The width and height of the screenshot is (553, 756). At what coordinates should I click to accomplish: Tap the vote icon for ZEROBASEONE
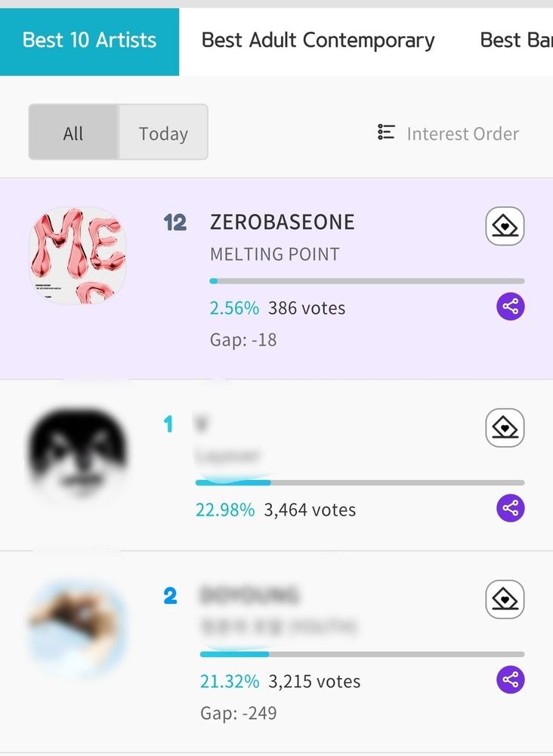505,226
